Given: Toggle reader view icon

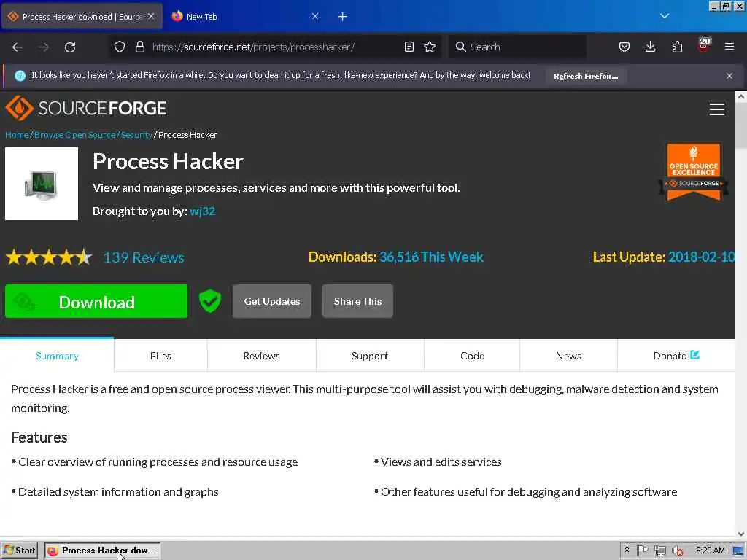Looking at the screenshot, I should tap(409, 47).
